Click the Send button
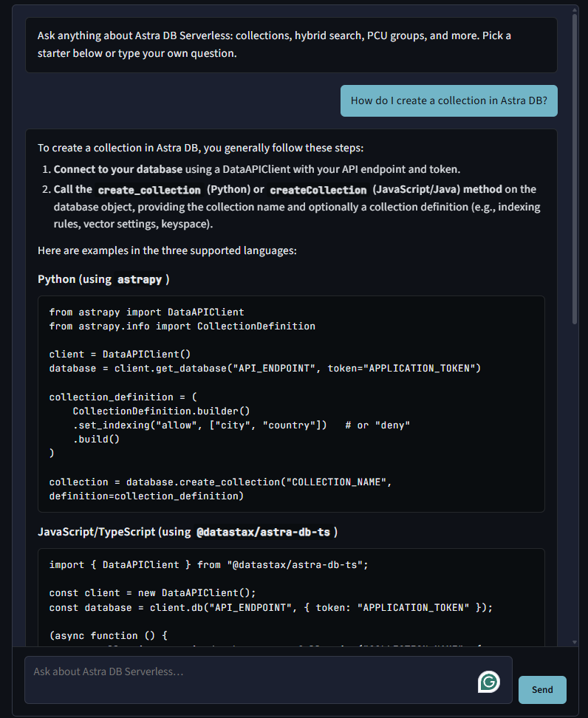This screenshot has height=718, width=588. click(542, 690)
